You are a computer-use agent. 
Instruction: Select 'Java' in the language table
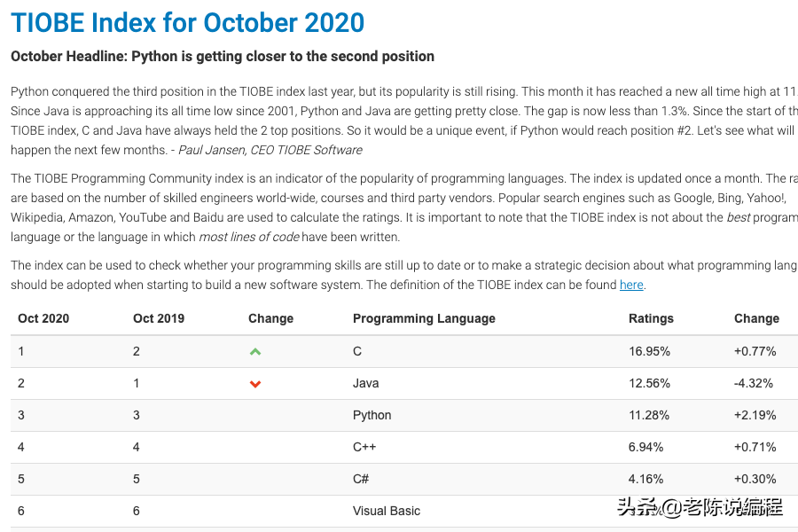click(x=365, y=383)
